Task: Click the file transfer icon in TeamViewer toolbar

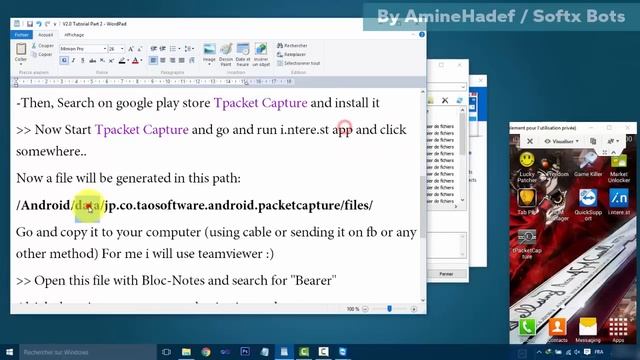Action: tap(593, 141)
